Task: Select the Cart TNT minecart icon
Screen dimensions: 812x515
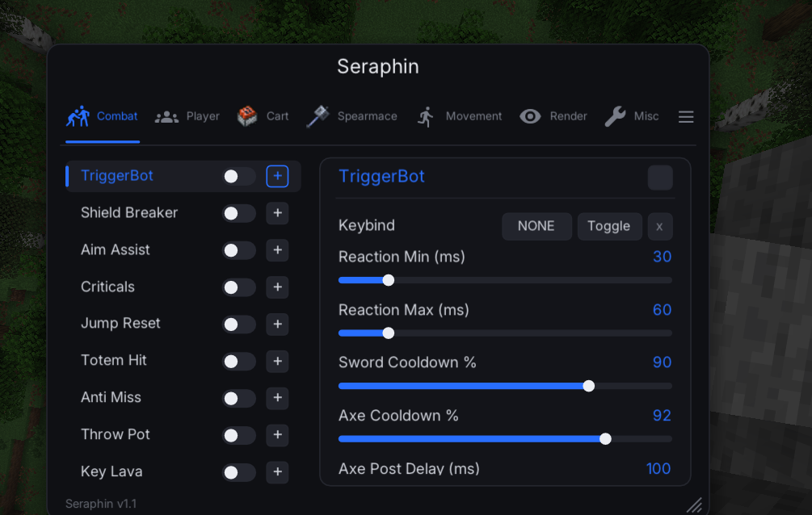Action: point(247,116)
